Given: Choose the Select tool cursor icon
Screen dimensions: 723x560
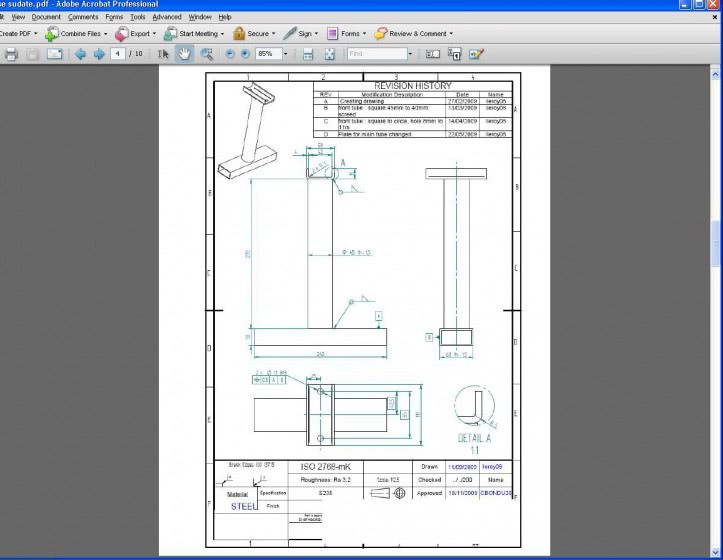Looking at the screenshot, I should tap(164, 54).
